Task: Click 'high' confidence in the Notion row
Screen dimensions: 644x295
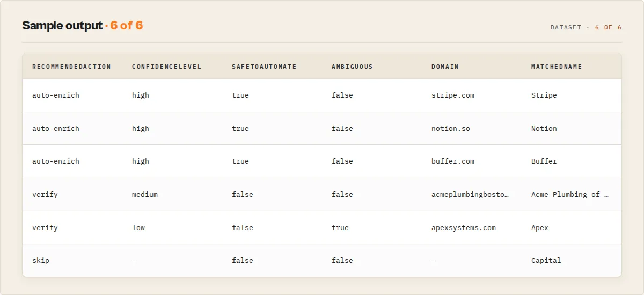Action: tap(141, 128)
